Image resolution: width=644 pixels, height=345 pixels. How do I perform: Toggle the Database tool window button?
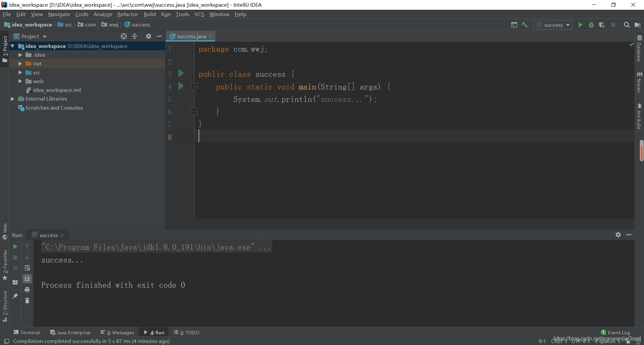(x=639, y=48)
